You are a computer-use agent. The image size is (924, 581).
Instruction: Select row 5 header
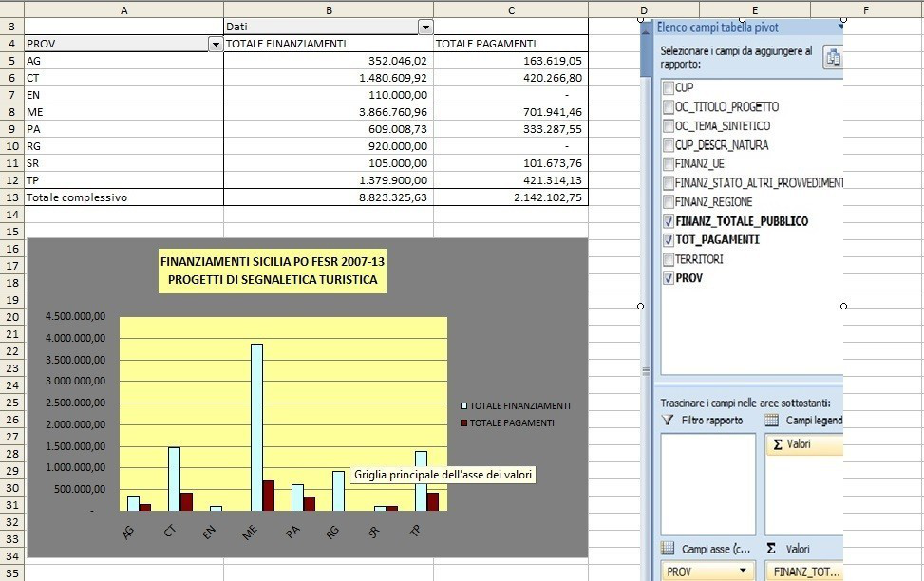point(11,61)
